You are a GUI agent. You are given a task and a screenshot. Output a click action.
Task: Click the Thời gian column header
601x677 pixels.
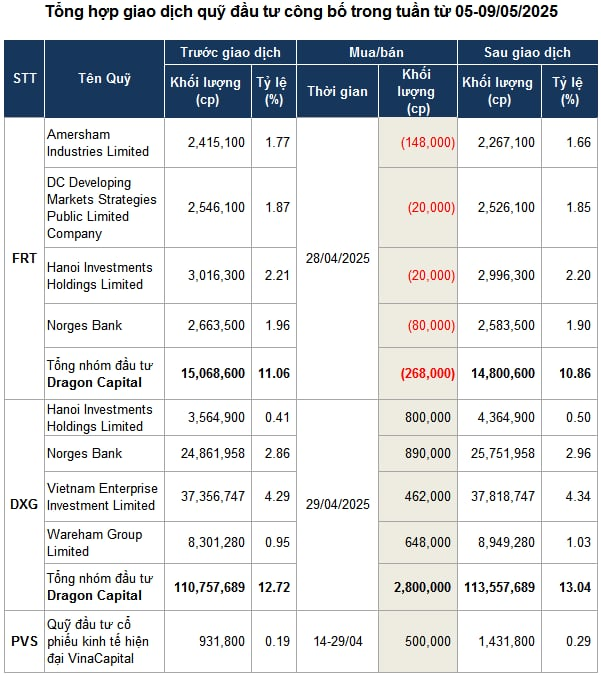[337, 91]
